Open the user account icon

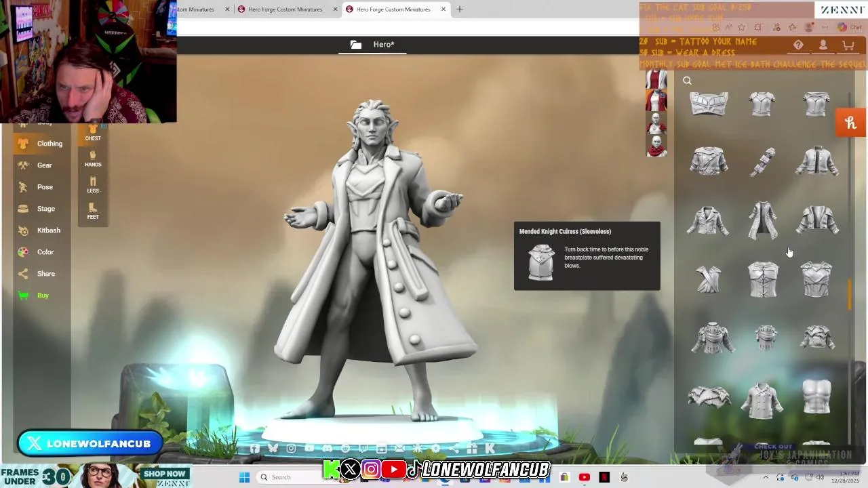[x=823, y=45]
